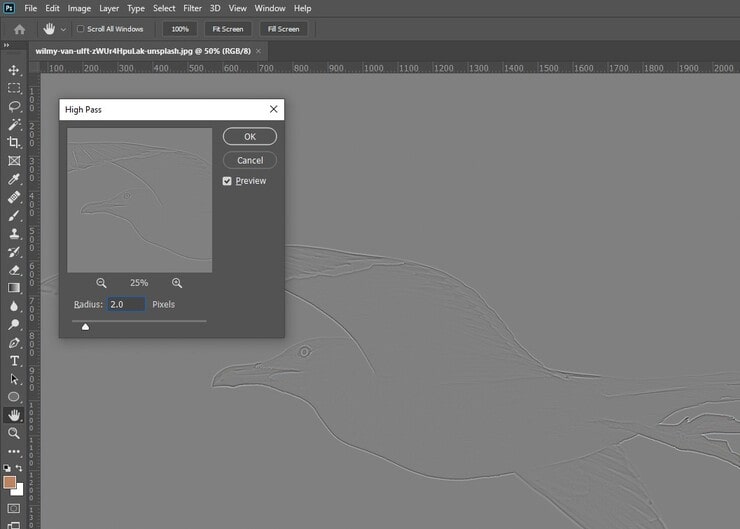This screenshot has height=529, width=740.
Task: Open the Type menu
Action: click(136, 8)
